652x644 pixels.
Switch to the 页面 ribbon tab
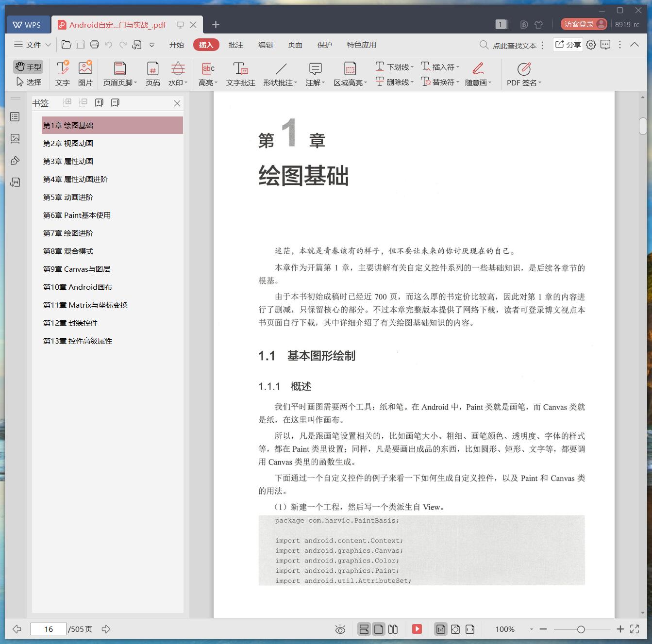pyautogui.click(x=295, y=45)
